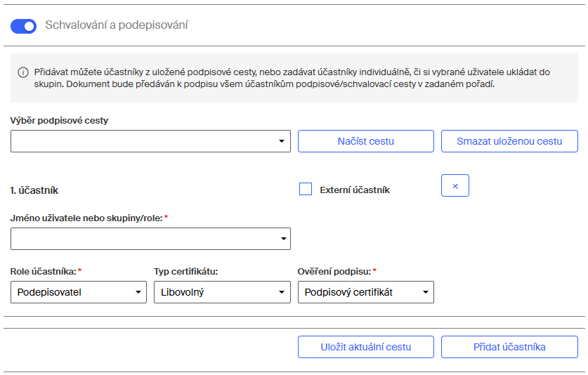Click the Výběr podpisové cesty label

(x=59, y=120)
